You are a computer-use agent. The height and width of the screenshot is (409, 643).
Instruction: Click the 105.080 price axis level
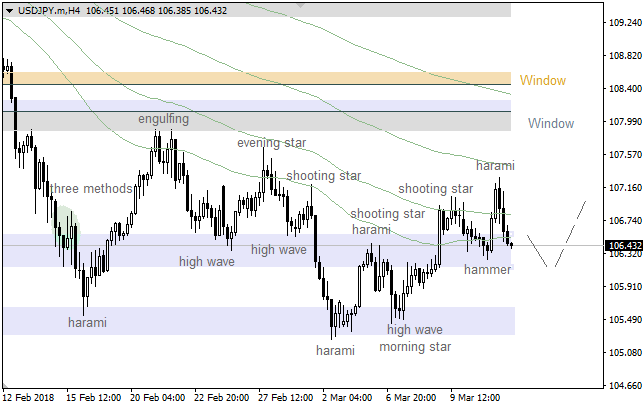624,353
